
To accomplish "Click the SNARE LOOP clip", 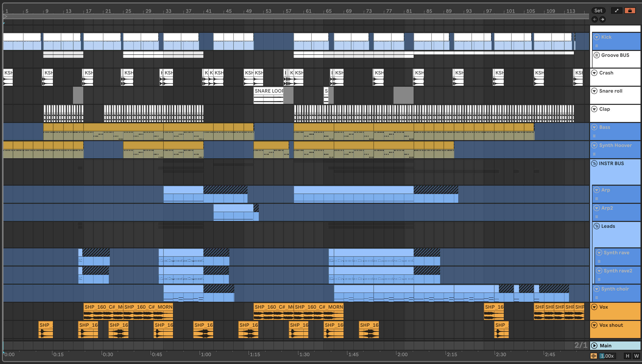I will [x=268, y=91].
